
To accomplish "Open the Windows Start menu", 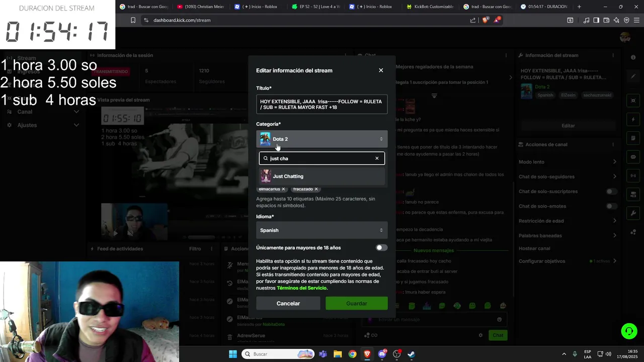I will point(233,354).
